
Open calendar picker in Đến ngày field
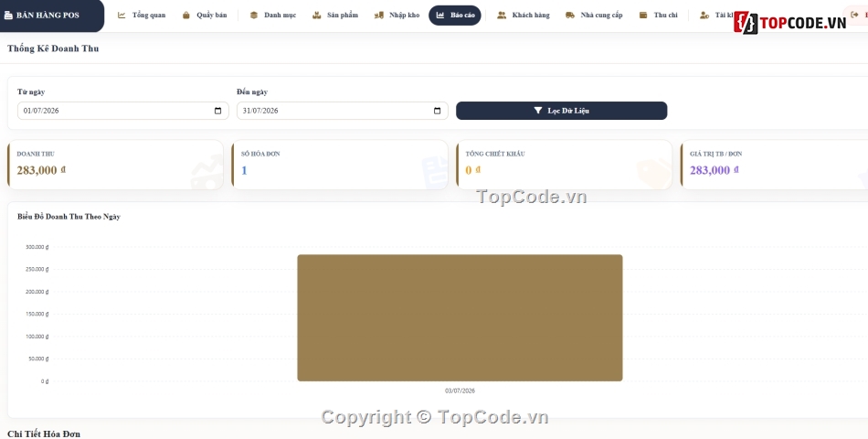[x=438, y=111]
